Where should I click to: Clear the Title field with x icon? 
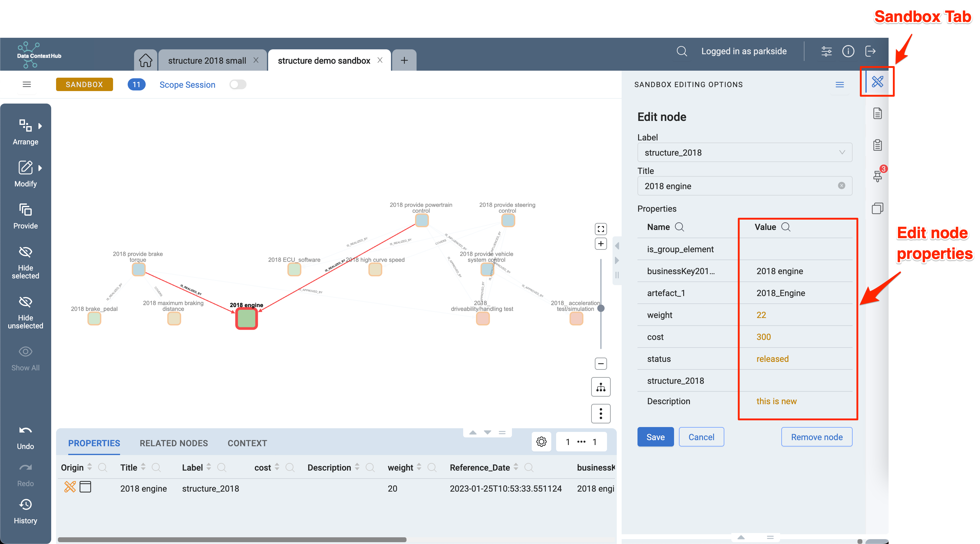(841, 185)
